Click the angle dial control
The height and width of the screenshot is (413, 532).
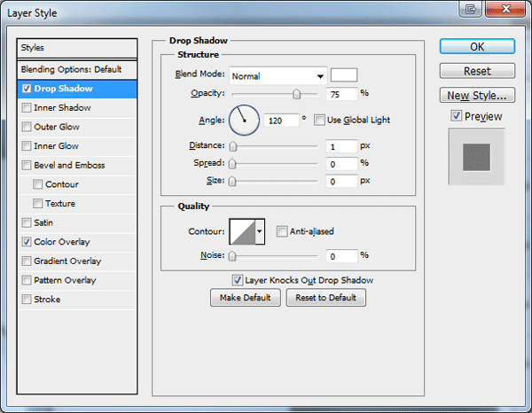[245, 120]
